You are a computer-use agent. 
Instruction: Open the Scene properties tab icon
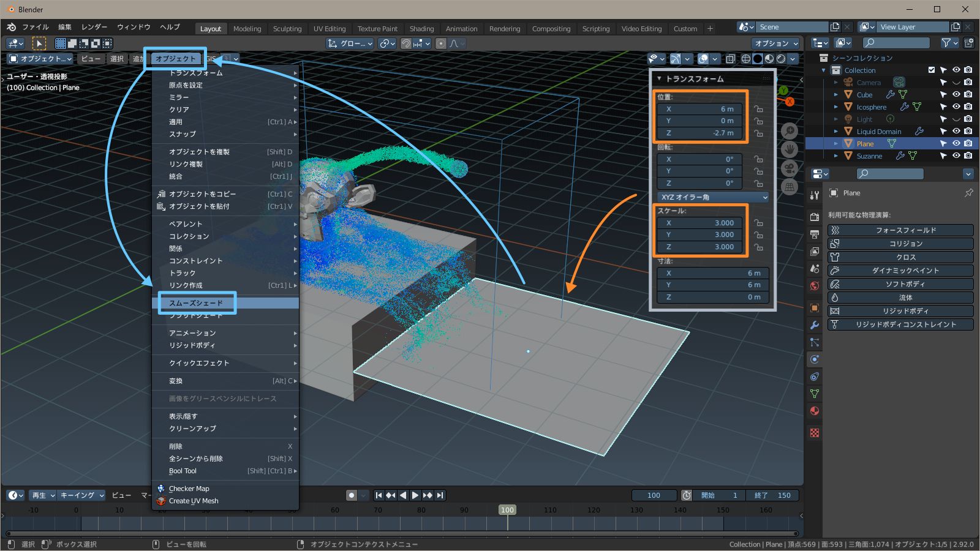(x=815, y=269)
